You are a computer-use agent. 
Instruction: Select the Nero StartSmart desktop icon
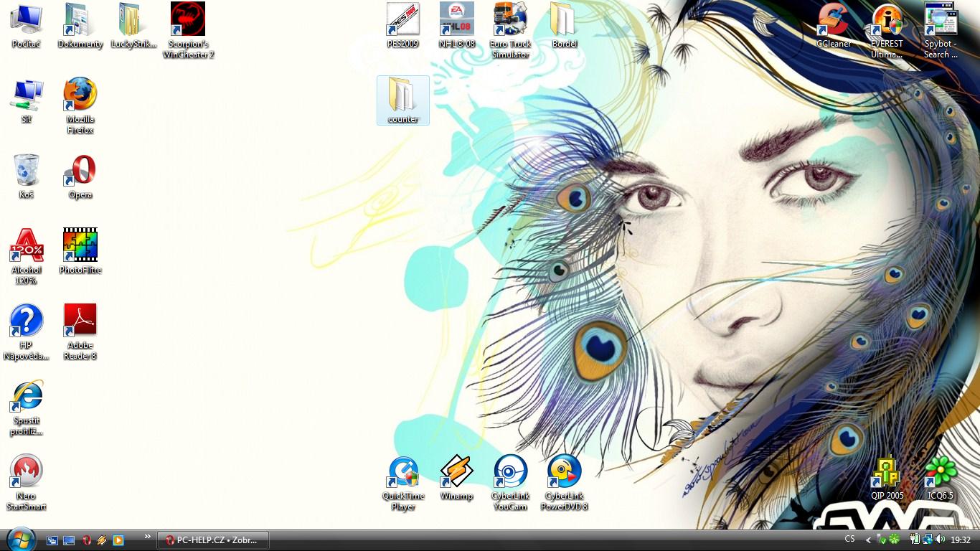[27, 472]
